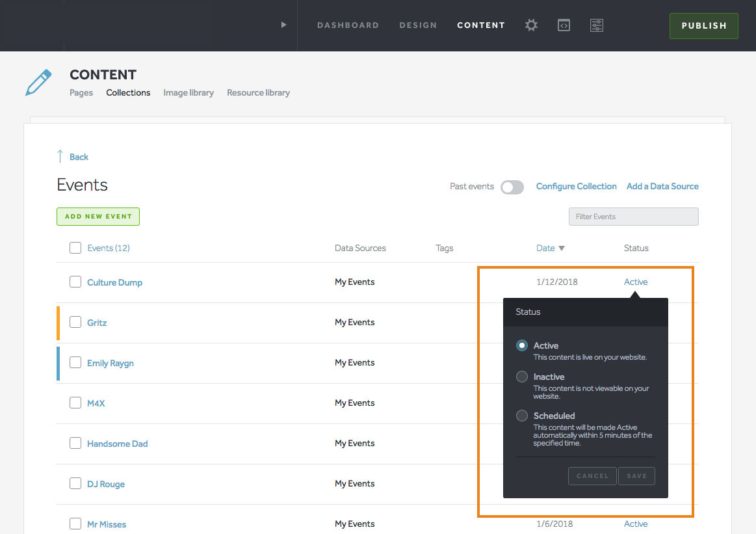Screen dimensions: 756x534
Task: Click the pencil Content icon
Action: tap(38, 82)
